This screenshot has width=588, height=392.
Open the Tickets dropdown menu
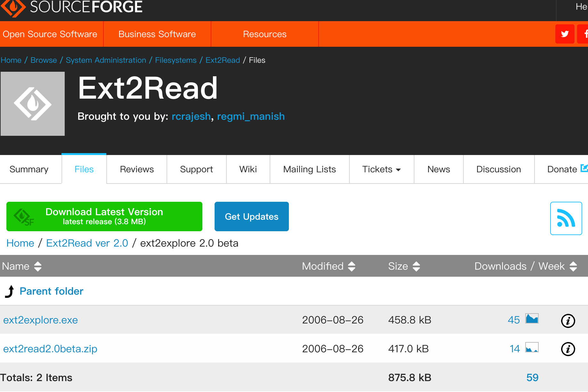(381, 169)
